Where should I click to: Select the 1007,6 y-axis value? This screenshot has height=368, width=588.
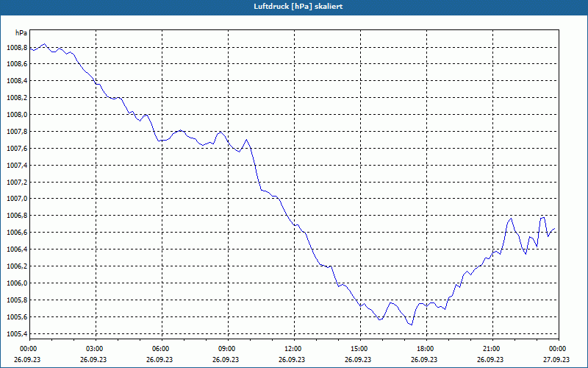click(x=17, y=149)
